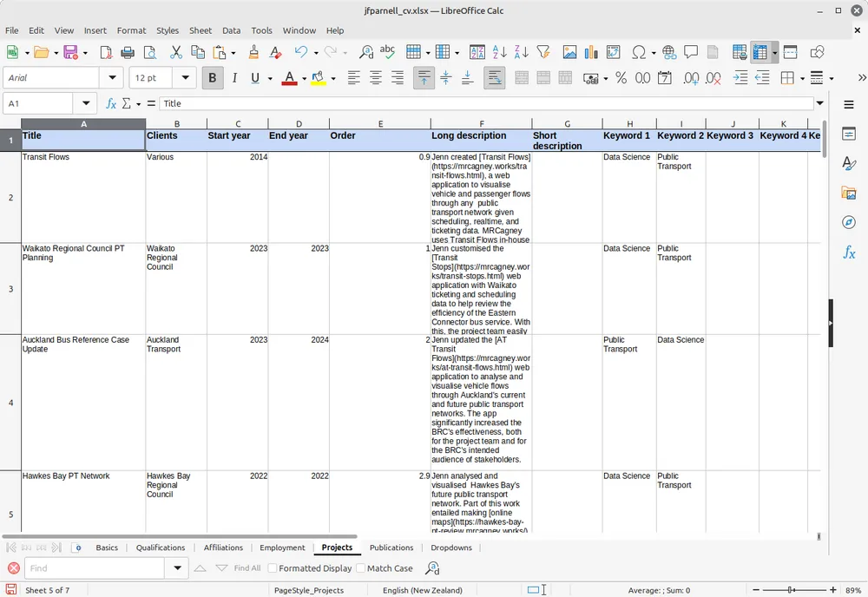
Task: Expand the Name Box dropdown arrow
Action: coord(85,103)
